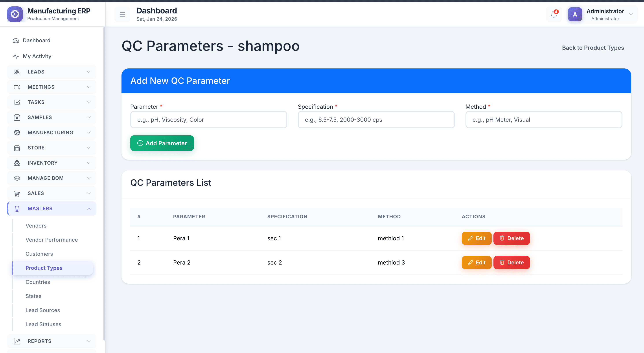Viewport: 644px width, 353px height.
Task: Click the notification bell icon
Action: pyautogui.click(x=554, y=15)
